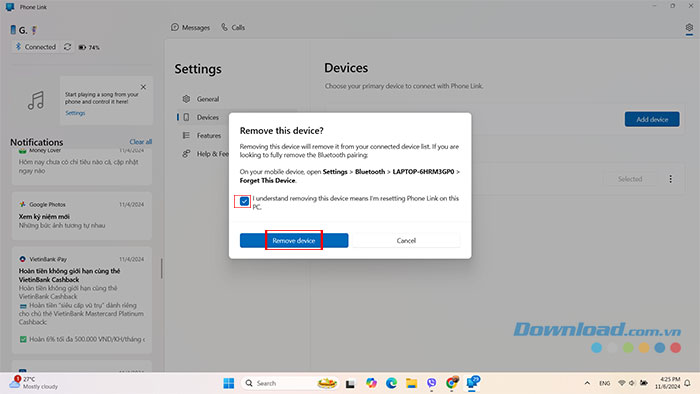Close the music player tip card

pyautogui.click(x=143, y=87)
